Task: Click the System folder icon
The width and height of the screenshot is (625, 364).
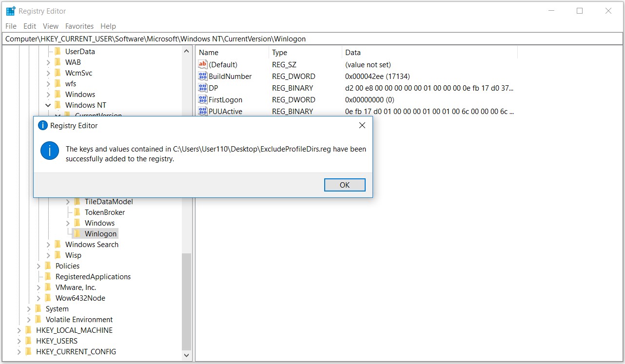Action: 39,308
